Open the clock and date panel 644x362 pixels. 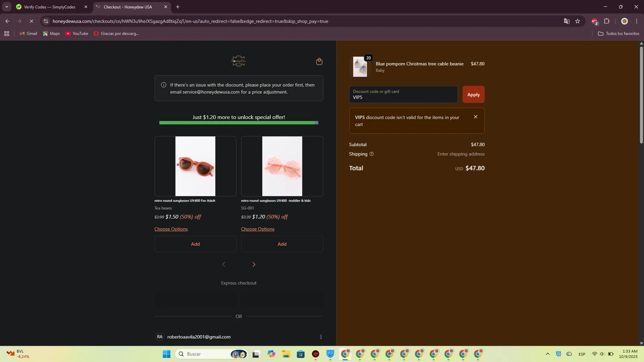[628, 354]
